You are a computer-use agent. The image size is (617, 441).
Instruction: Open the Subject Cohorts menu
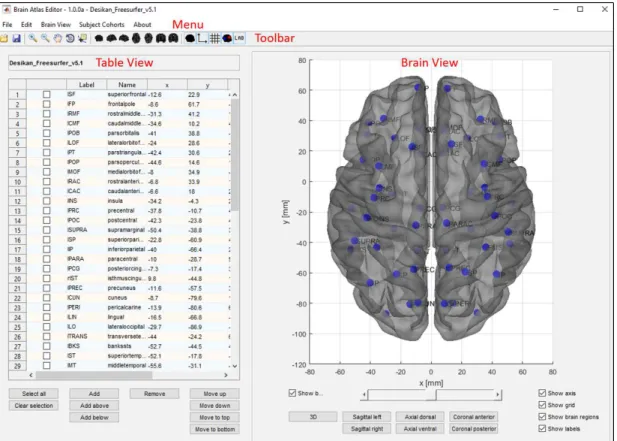tap(102, 25)
